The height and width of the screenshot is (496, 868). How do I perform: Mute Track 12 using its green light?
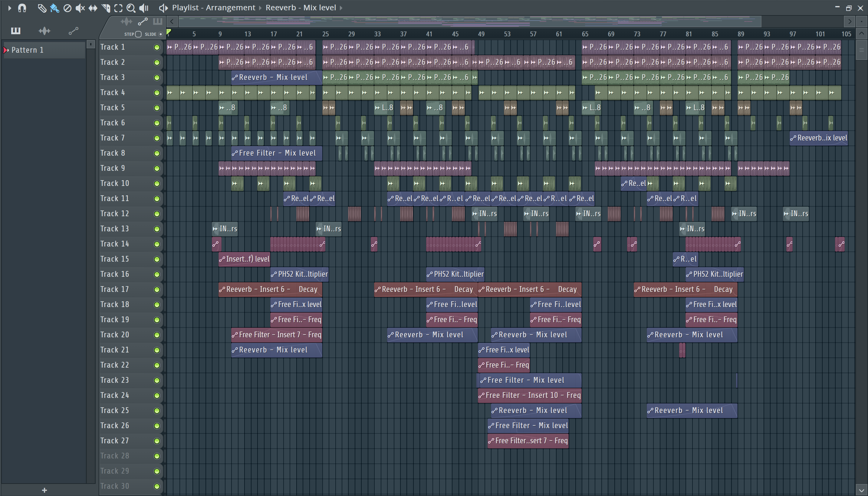click(157, 214)
